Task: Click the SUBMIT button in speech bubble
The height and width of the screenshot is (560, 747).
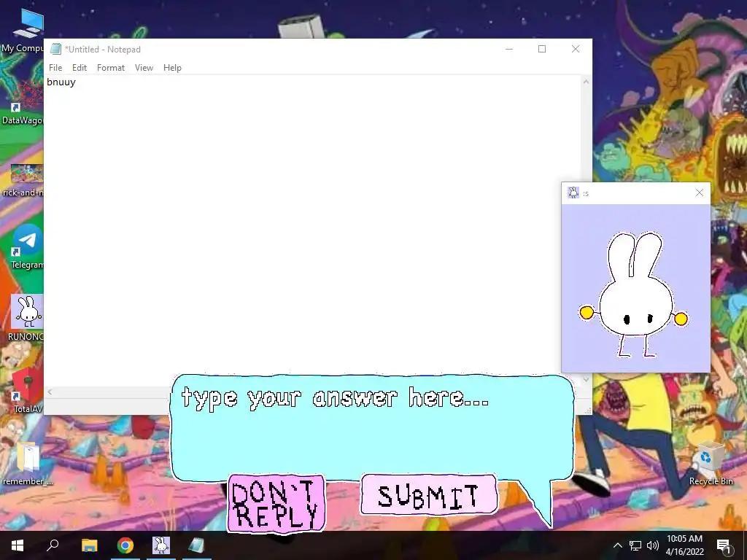Action: [x=429, y=495]
